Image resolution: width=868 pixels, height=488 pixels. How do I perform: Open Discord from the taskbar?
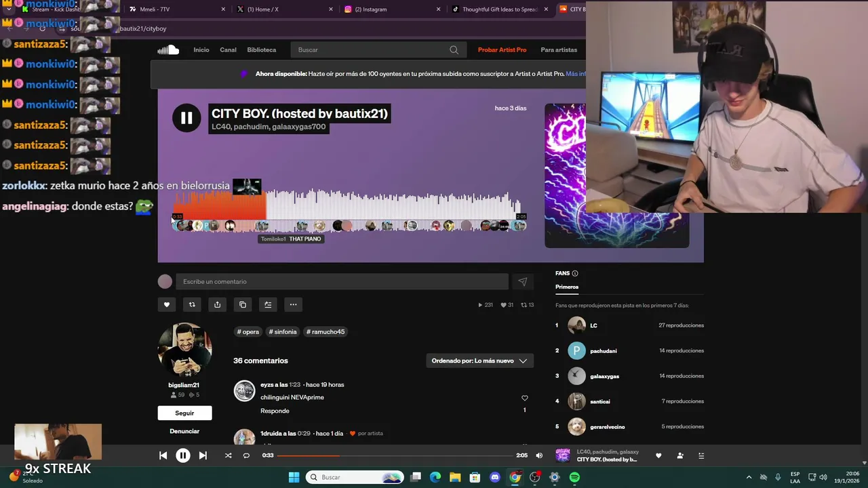coord(495,477)
